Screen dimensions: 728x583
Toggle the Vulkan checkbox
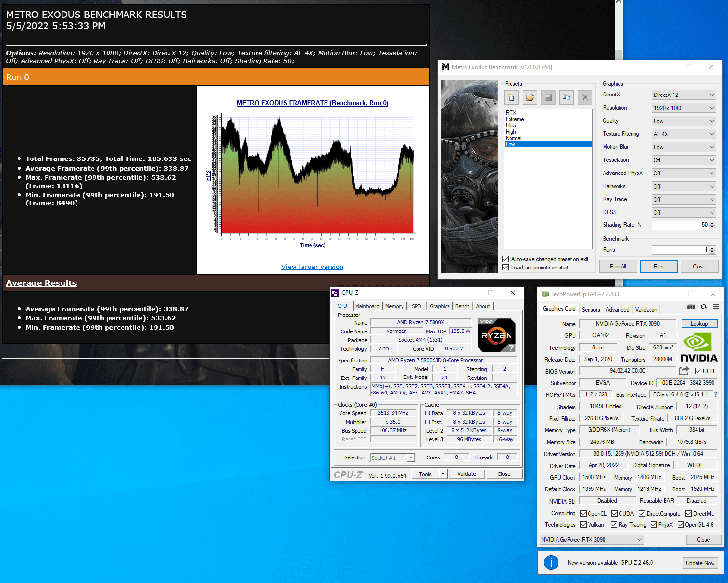(x=584, y=525)
